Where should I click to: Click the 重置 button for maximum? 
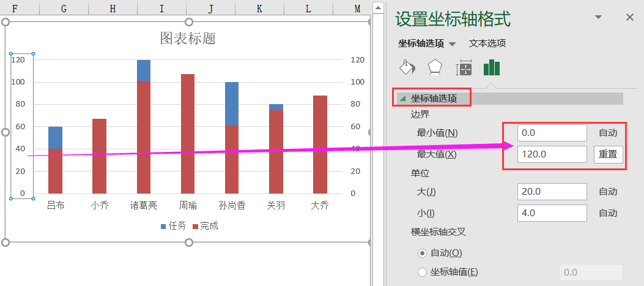(x=608, y=154)
